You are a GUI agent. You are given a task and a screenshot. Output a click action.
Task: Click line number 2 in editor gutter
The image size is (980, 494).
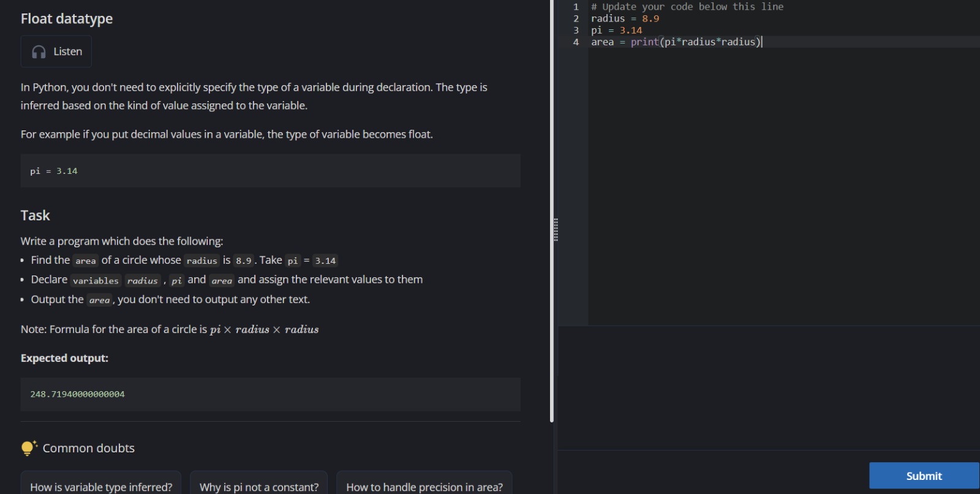[x=576, y=18]
